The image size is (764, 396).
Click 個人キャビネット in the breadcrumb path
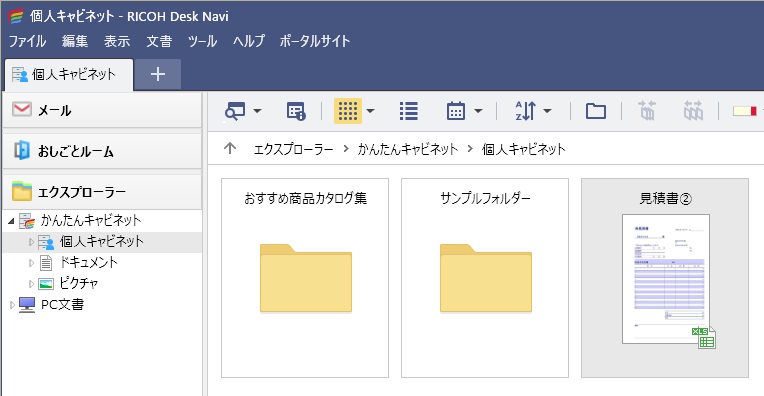click(524, 149)
